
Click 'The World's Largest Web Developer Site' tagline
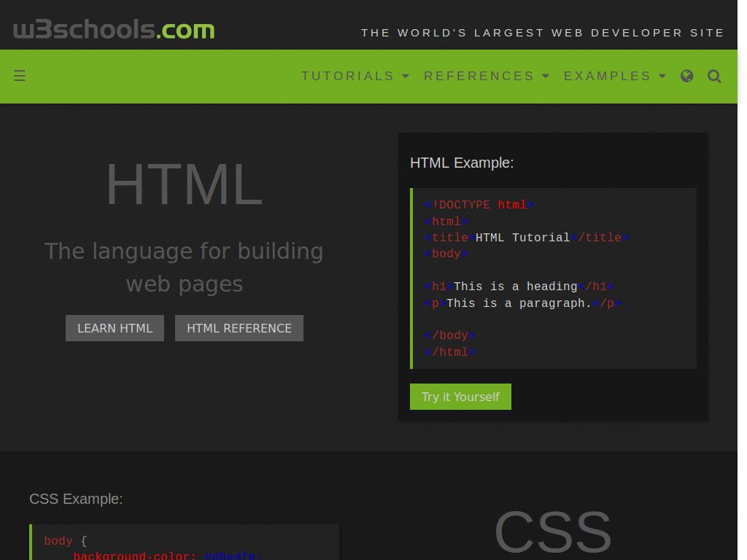(543, 33)
